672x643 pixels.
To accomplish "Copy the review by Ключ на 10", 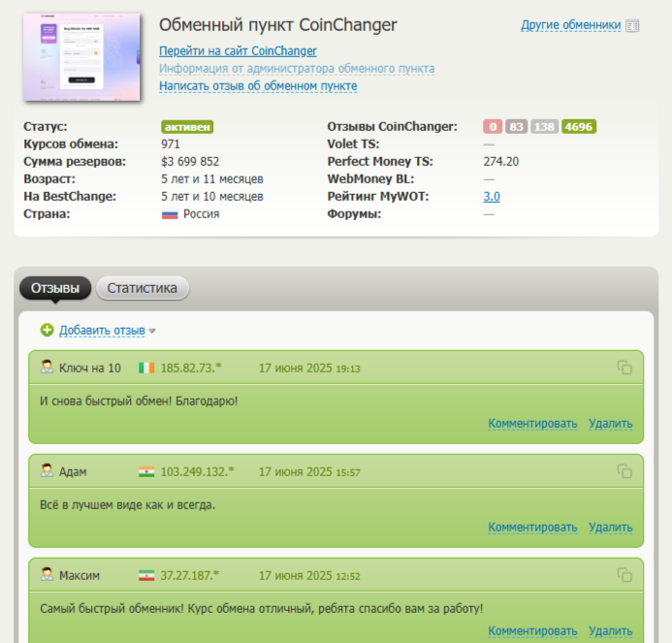I will click(624, 368).
